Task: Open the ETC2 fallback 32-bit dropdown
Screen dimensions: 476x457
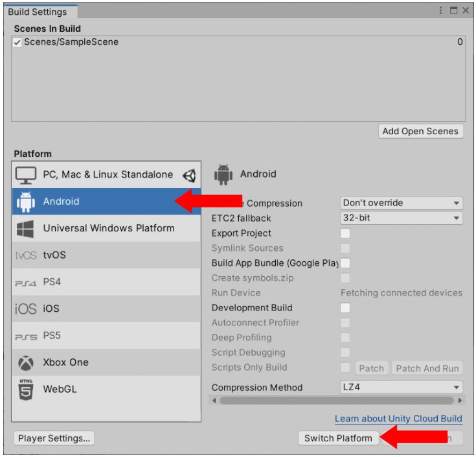Action: pos(402,218)
